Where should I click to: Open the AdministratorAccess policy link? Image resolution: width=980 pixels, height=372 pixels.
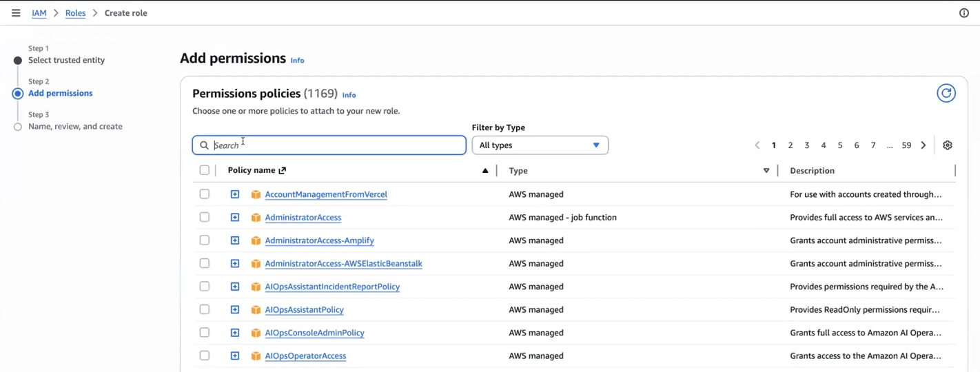303,218
